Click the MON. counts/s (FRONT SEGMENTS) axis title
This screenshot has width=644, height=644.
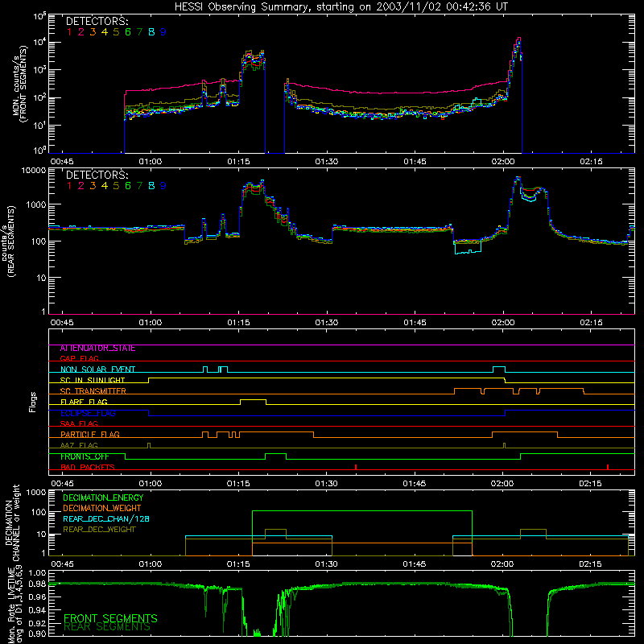click(22, 85)
